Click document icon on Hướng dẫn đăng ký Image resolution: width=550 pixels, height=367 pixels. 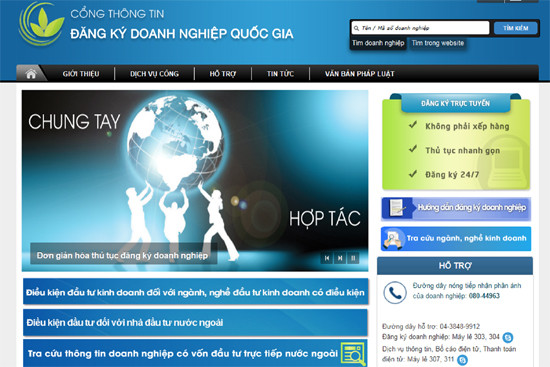coord(397,208)
